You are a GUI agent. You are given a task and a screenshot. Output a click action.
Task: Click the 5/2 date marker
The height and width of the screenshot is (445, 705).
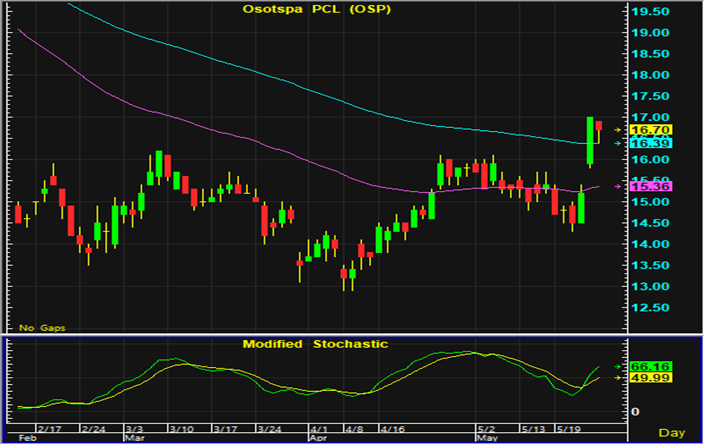pos(486,429)
